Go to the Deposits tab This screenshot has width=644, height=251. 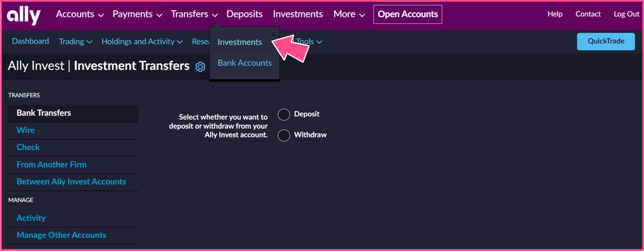click(244, 14)
